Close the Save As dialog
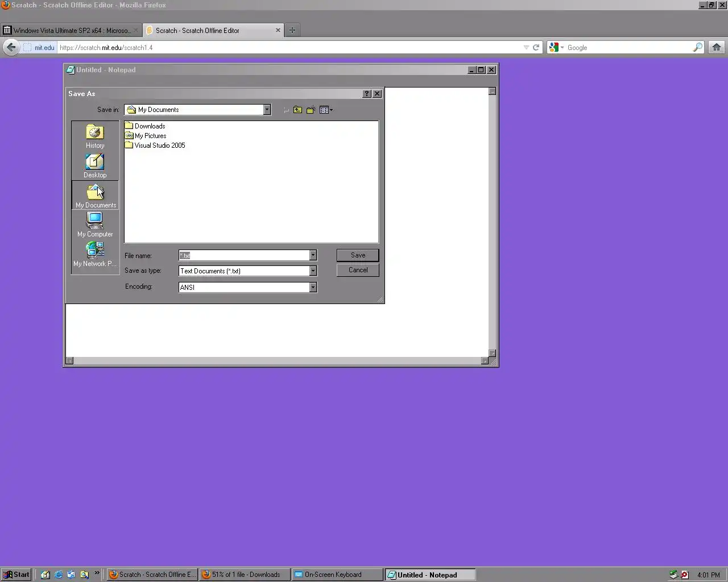 [377, 94]
